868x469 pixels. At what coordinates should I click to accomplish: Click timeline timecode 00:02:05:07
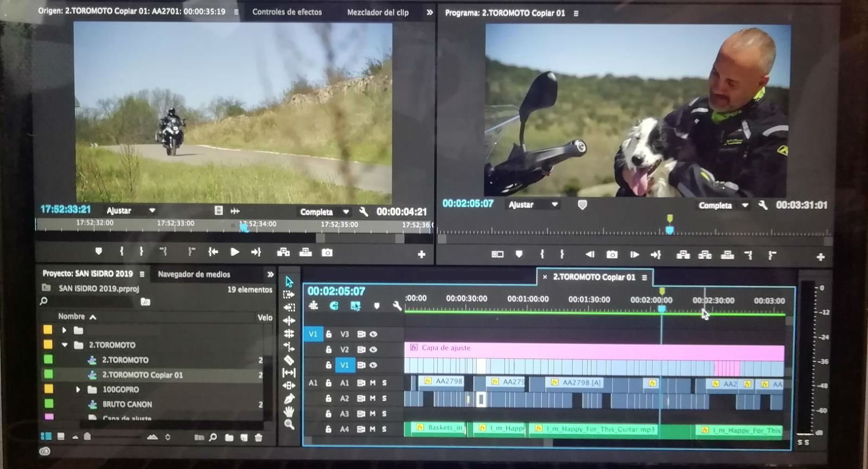336,291
